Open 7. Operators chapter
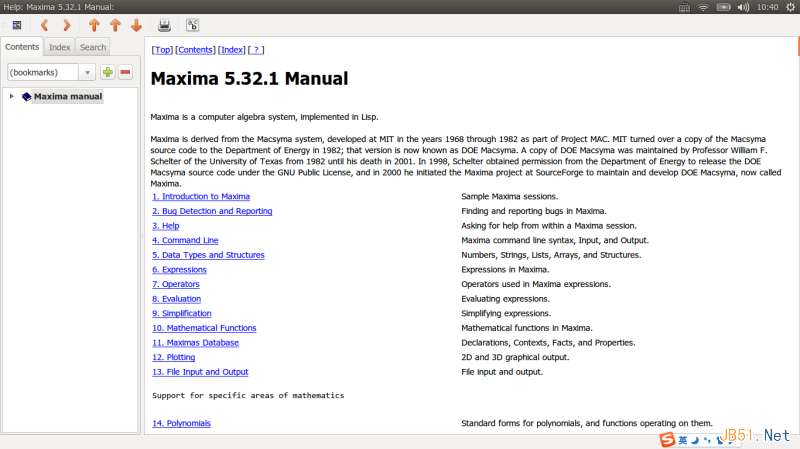 (176, 284)
